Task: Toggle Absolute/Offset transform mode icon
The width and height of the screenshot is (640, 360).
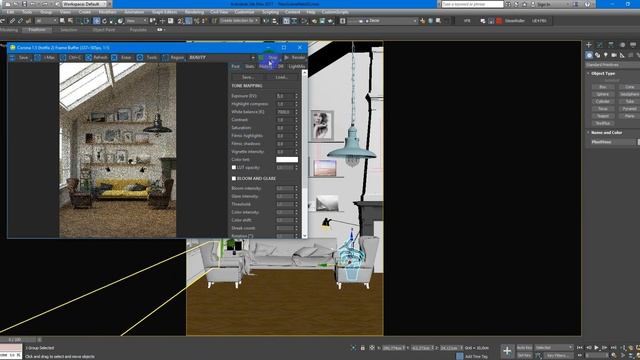Action: pyautogui.click(x=372, y=348)
